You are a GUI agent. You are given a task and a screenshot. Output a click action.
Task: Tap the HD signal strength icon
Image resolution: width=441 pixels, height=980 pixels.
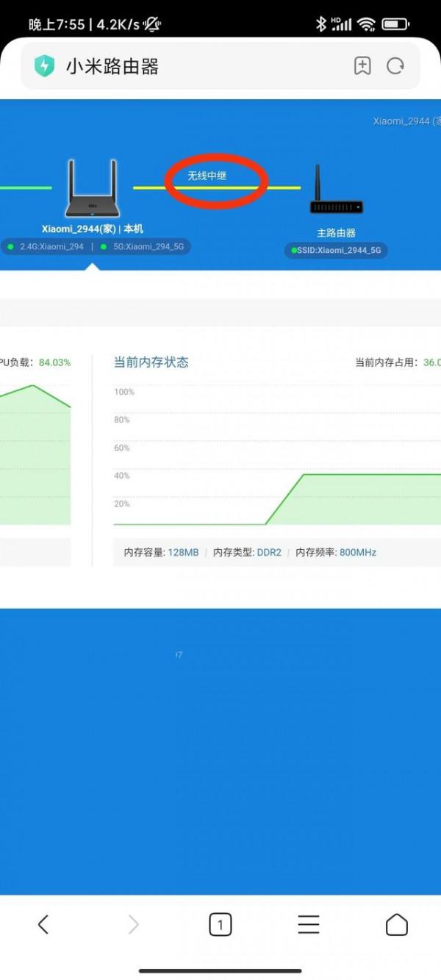341,24
